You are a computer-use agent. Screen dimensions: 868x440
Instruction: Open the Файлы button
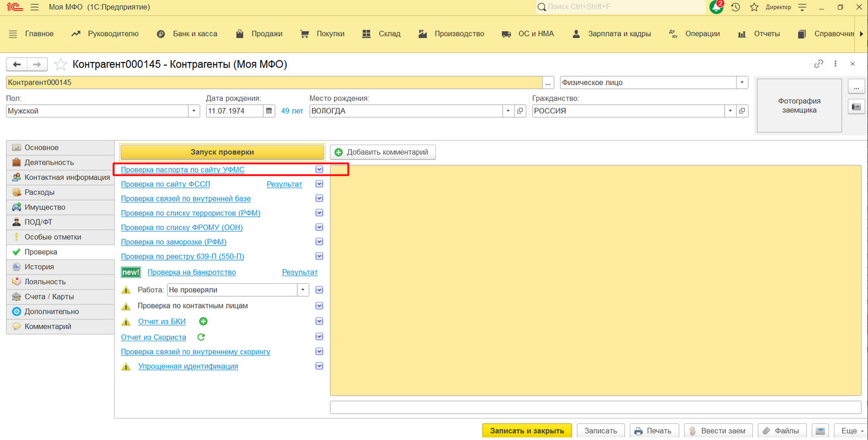pos(781,431)
